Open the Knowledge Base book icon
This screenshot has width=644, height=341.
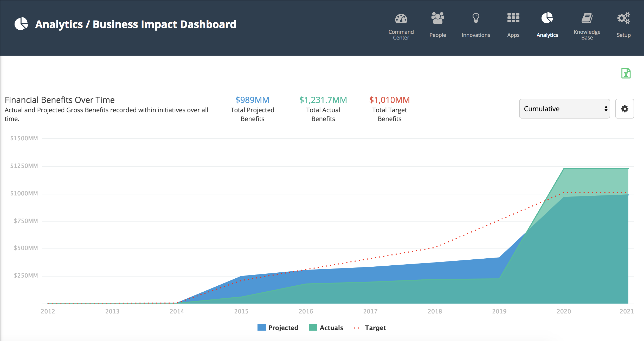click(x=587, y=18)
